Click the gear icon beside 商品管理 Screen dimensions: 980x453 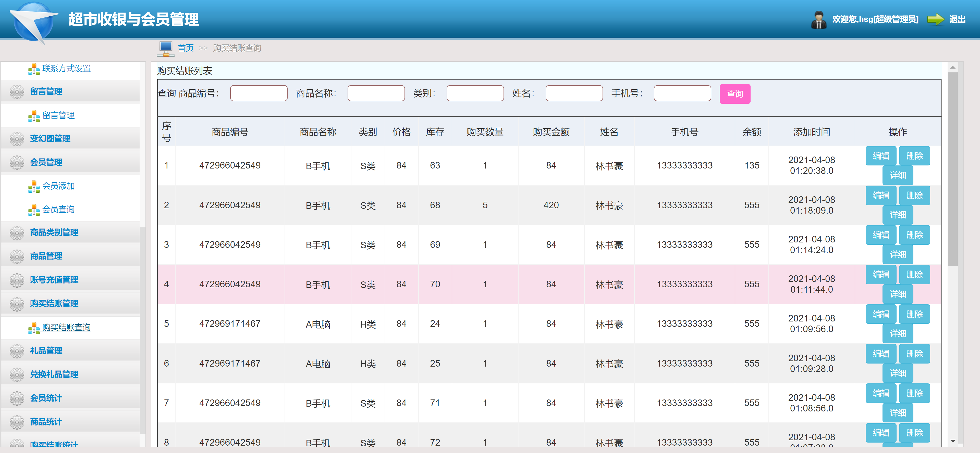17,256
